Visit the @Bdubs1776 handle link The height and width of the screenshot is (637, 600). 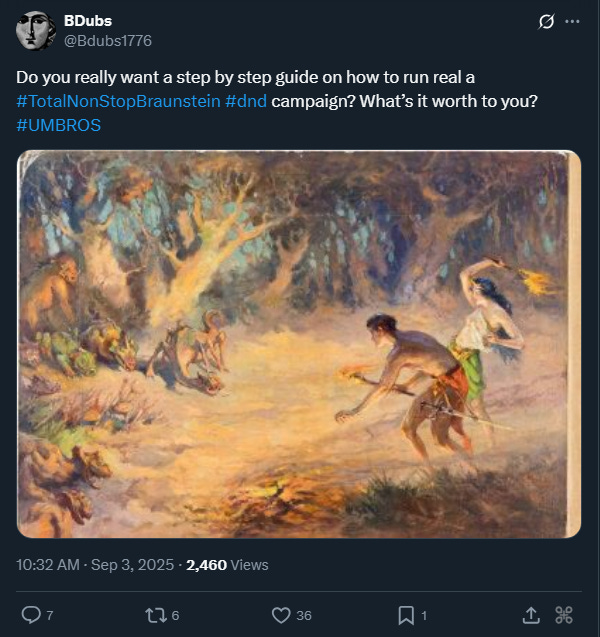pyautogui.click(x=108, y=40)
